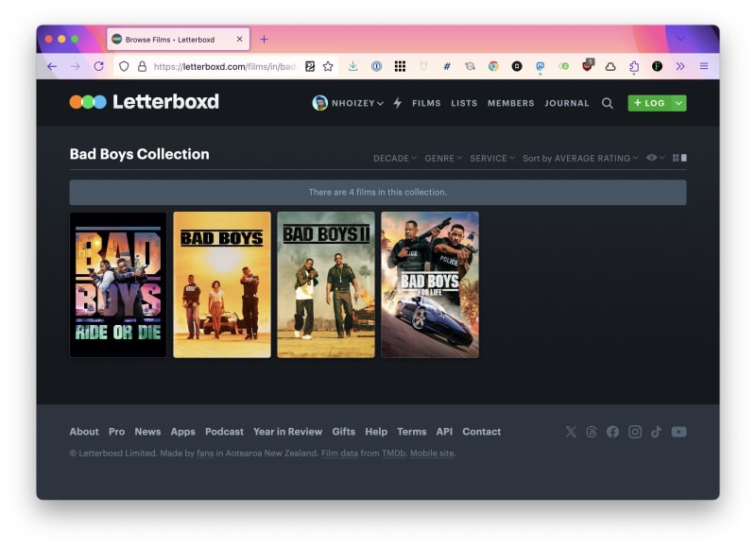756x548 pixels.
Task: Open the JOURNAL menu item
Action: 566,103
